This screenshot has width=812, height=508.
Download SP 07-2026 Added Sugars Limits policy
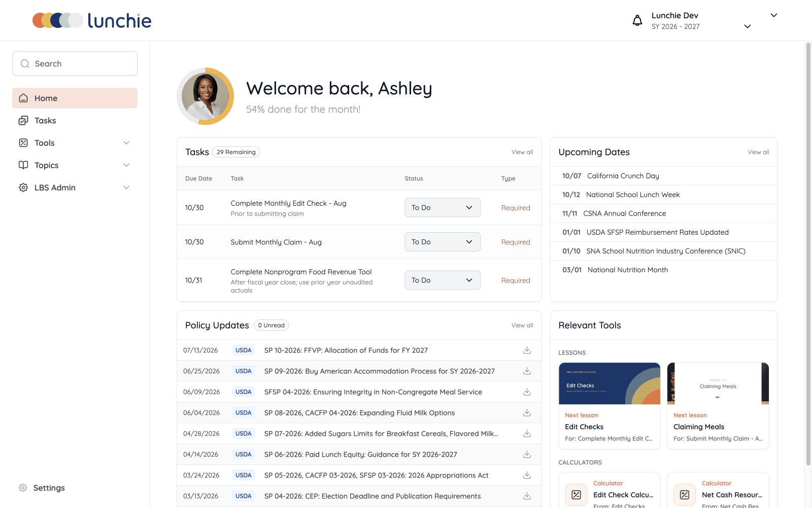527,433
